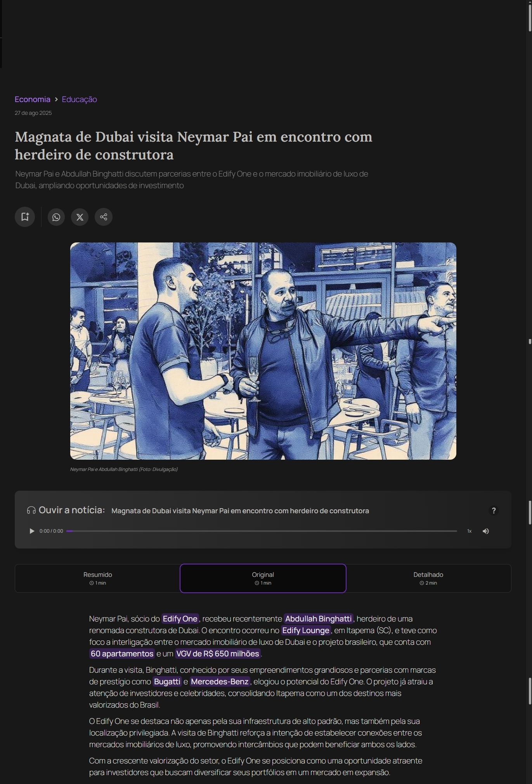
Task: Click the highlighted Bugatti keyword
Action: click(x=167, y=682)
